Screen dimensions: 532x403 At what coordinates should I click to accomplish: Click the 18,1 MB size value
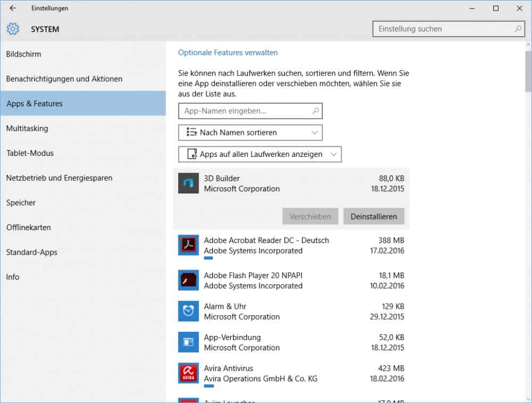click(392, 275)
